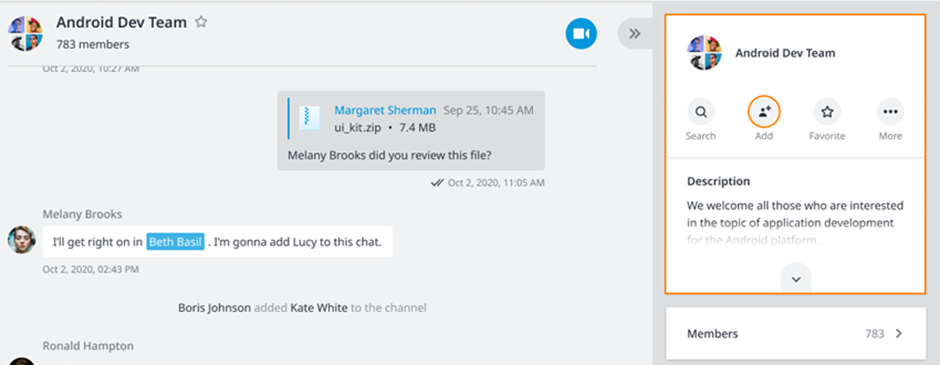Select the Beth Basil mention
This screenshot has width=940, height=365.
click(176, 242)
